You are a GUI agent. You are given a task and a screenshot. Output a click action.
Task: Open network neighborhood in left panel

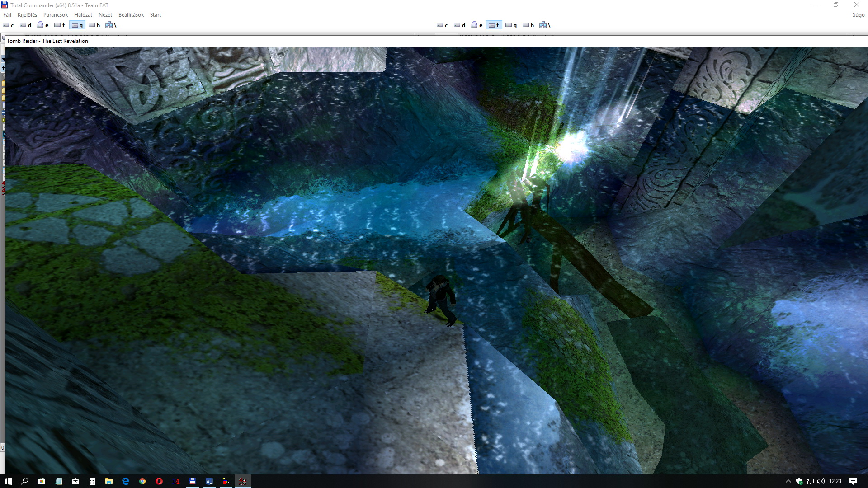pos(110,25)
